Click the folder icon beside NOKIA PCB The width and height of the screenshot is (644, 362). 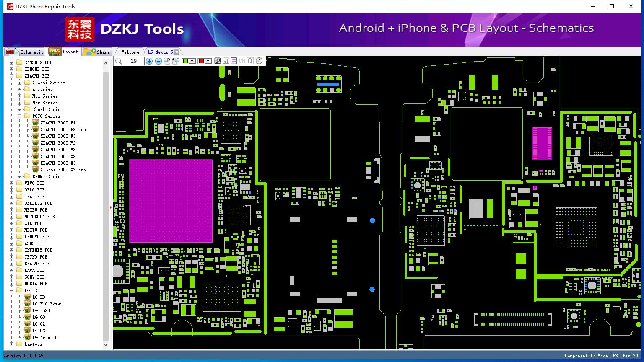coord(19,284)
